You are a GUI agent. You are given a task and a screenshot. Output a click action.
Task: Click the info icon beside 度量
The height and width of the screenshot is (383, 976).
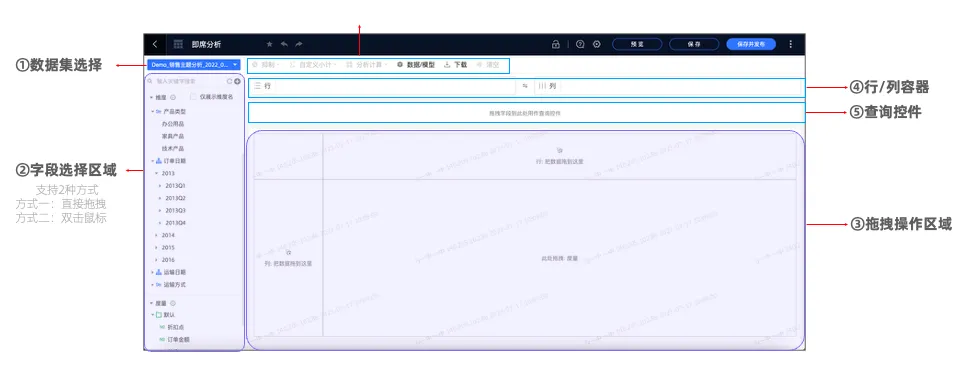(172, 303)
